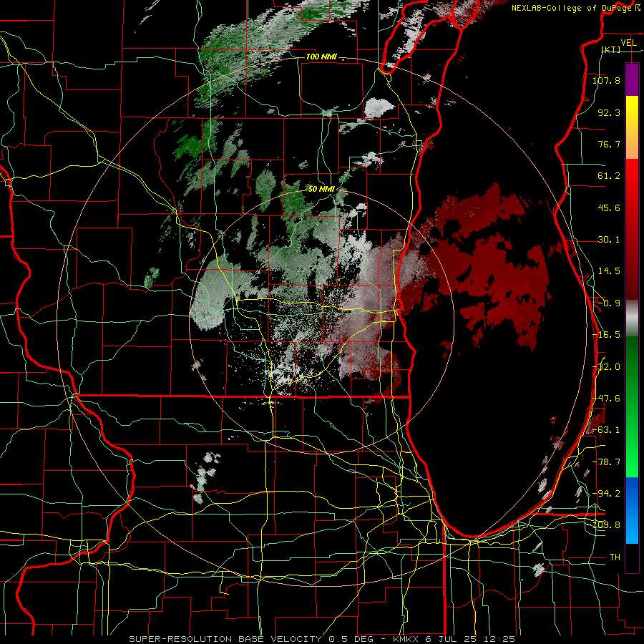
Task: Select the 92.3 velocity scale value
Action: (x=609, y=112)
